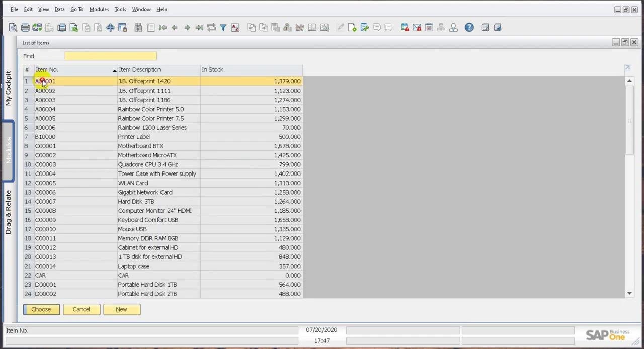Select Keyboard Comfort USB row
Image resolution: width=644 pixels, height=349 pixels.
(163, 220)
